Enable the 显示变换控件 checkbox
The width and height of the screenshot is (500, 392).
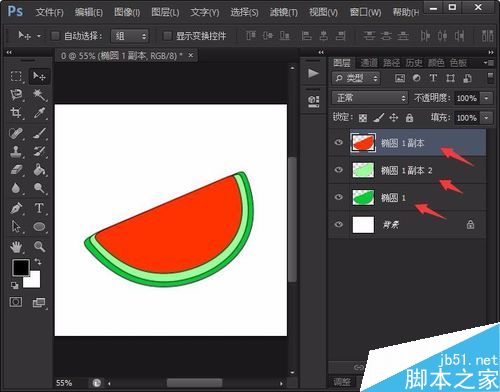tap(167, 36)
